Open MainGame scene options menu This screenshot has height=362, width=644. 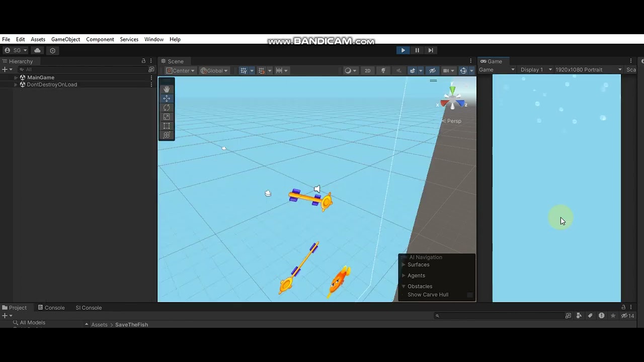(151, 77)
